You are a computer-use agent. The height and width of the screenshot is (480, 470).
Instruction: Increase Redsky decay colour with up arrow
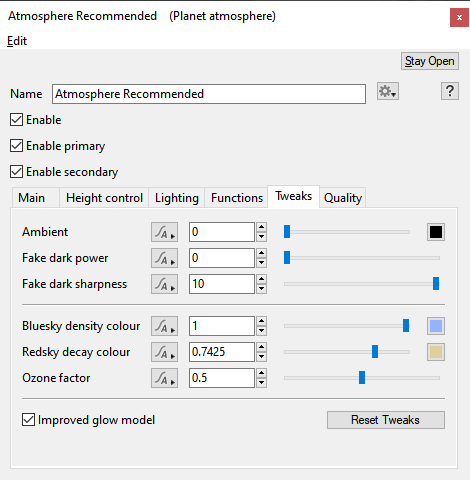pos(262,347)
